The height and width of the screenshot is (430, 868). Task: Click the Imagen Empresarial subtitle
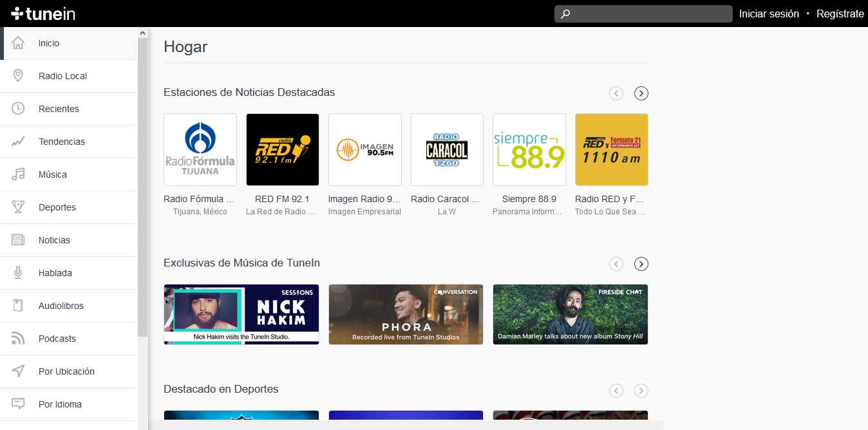coord(364,212)
